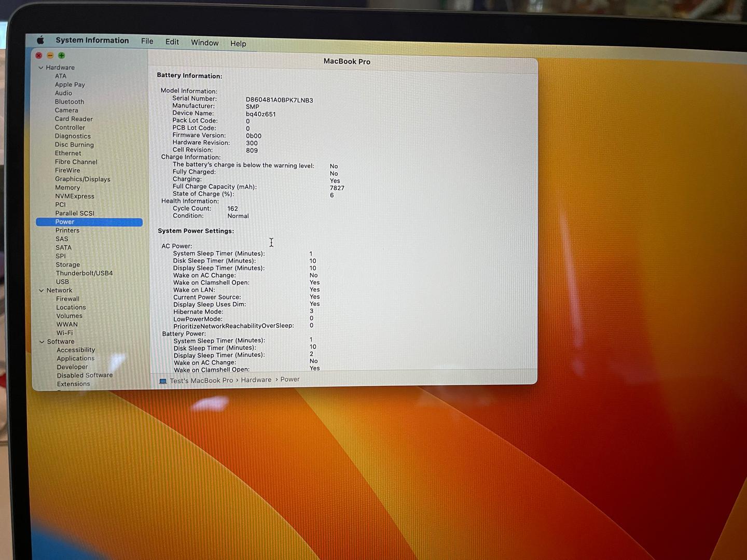Select Wi-Fi under Network
This screenshot has width=747, height=560.
[65, 333]
